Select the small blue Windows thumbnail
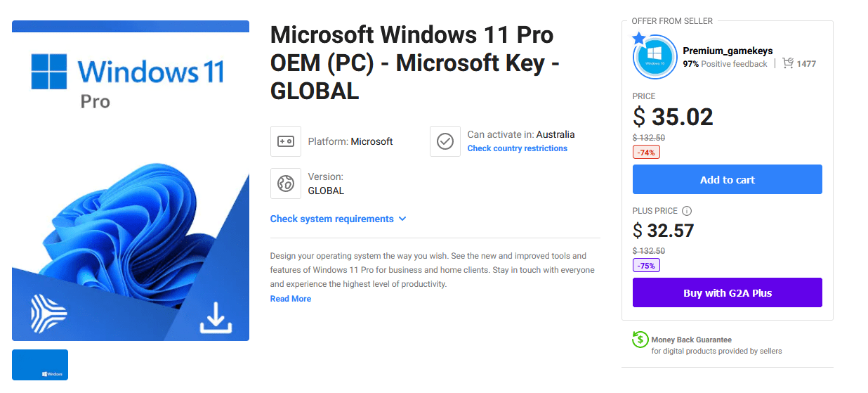Screen dimensions: 868x393 [40, 364]
